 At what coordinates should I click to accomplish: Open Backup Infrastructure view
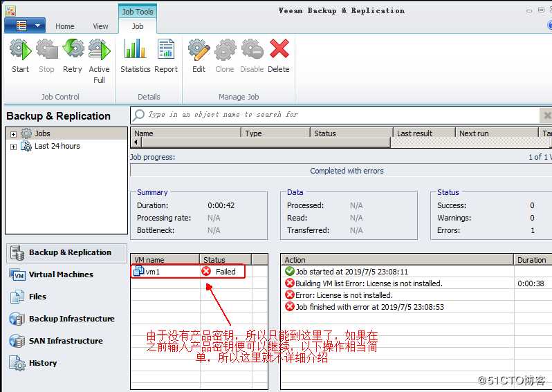click(62, 319)
